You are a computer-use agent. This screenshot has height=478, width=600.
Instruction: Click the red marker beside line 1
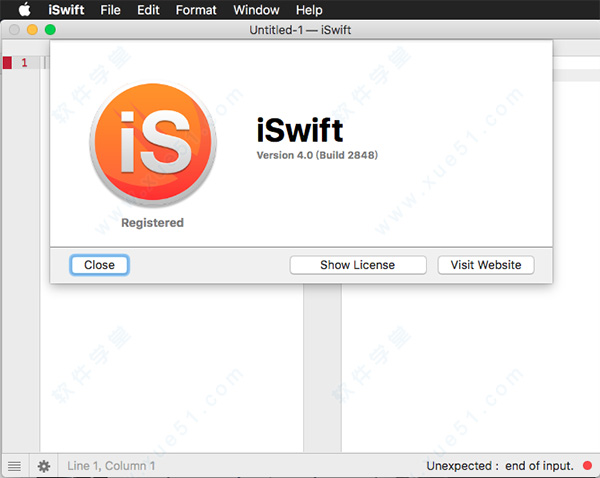(x=7, y=62)
